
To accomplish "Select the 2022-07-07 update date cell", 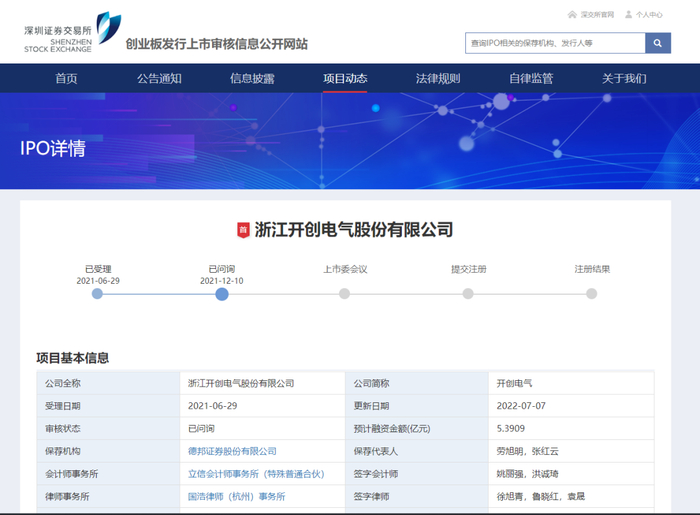I will [571, 406].
